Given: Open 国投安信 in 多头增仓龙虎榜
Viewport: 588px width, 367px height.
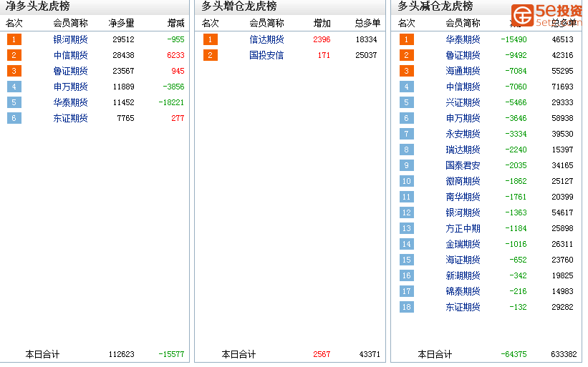Looking at the screenshot, I should pyautogui.click(x=266, y=55).
